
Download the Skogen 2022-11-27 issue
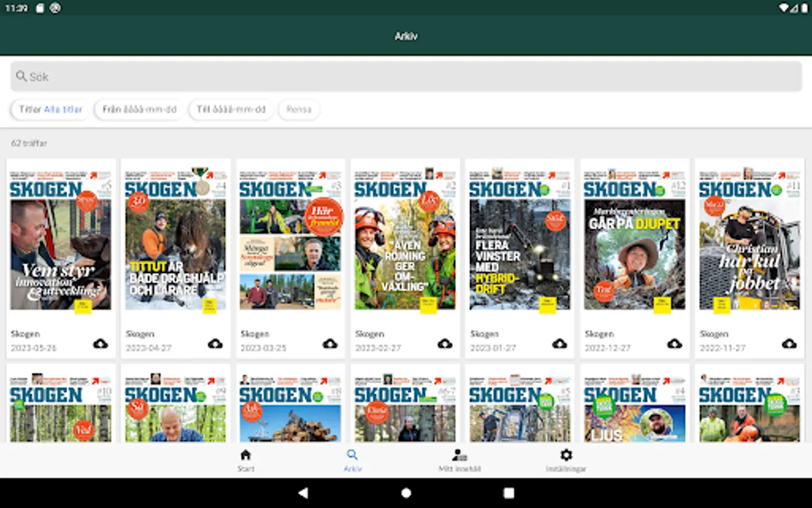tap(789, 344)
